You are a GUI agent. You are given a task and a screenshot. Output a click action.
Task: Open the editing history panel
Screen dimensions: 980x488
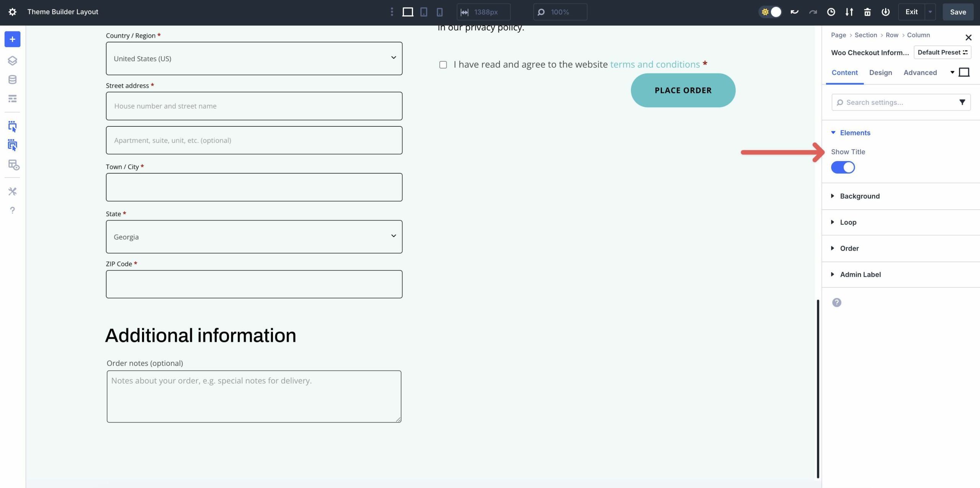point(830,12)
